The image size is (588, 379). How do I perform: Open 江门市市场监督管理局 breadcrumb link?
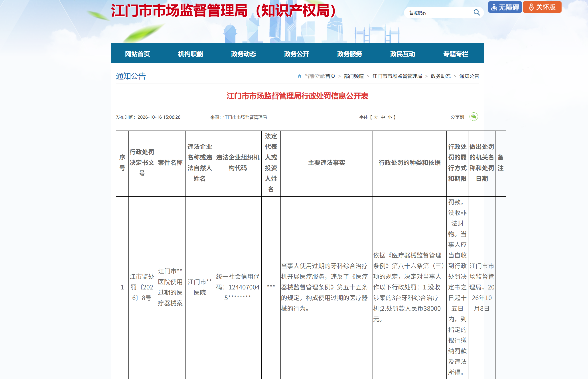[x=397, y=76]
